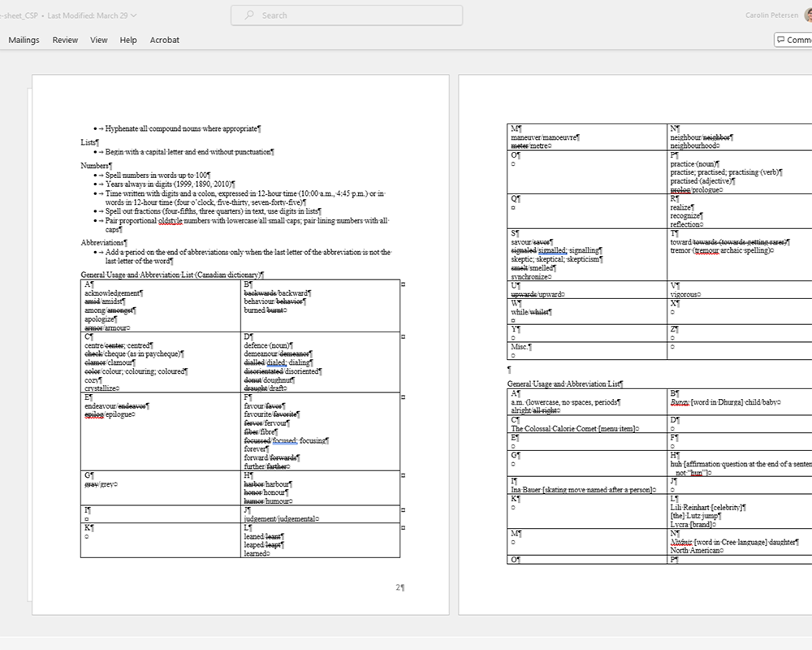812x650 pixels.
Task: Open the Review ribbon tab
Action: click(x=65, y=40)
